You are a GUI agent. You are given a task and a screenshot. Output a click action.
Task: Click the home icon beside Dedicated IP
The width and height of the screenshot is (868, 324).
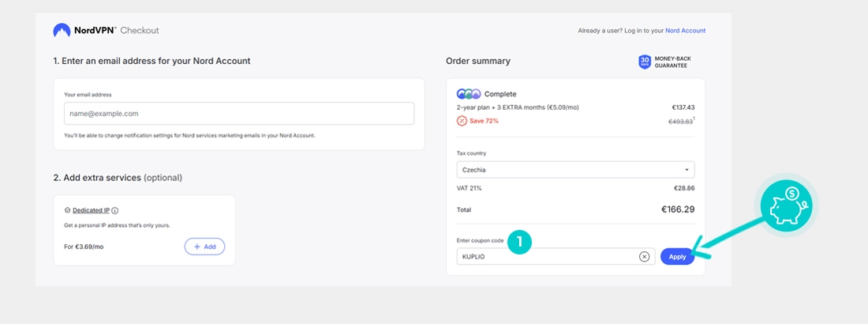[x=68, y=210]
